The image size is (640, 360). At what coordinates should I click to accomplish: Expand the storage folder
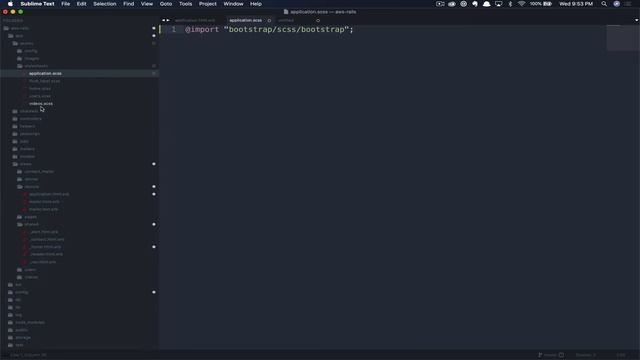pos(22,338)
